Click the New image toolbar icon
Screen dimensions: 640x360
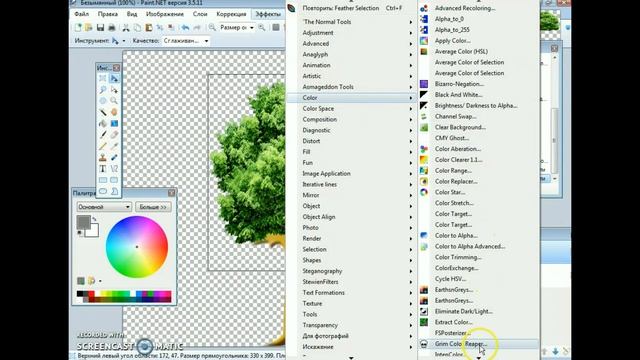pos(78,28)
